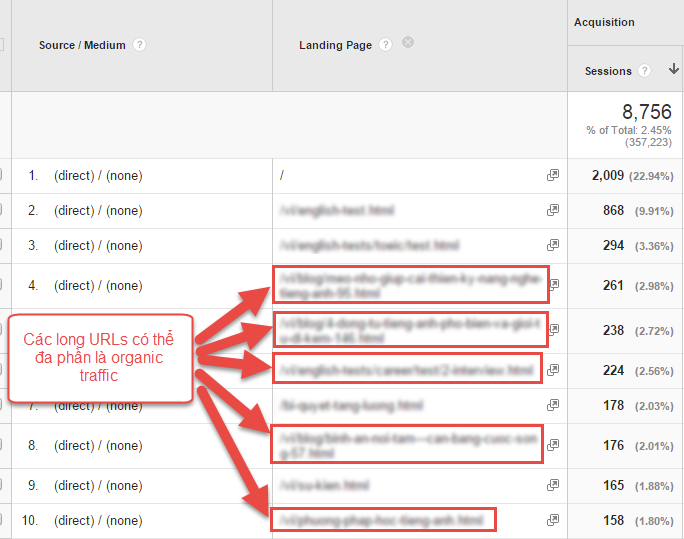The height and width of the screenshot is (539, 684).
Task: Click (direct) / (none) in row 8
Action: click(x=98, y=445)
